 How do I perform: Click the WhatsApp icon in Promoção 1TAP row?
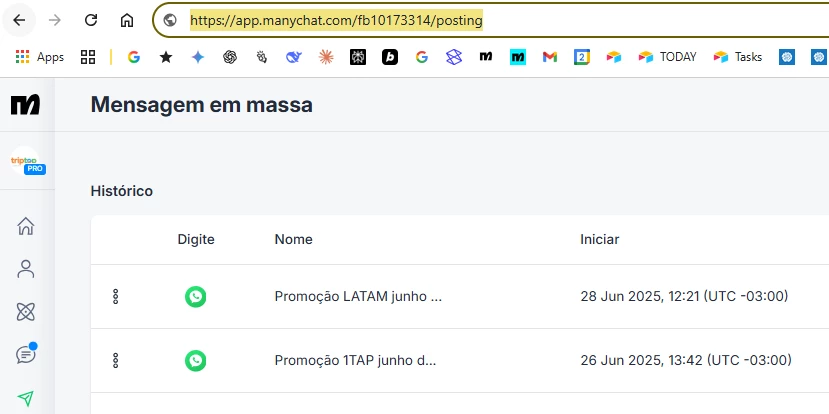click(195, 361)
